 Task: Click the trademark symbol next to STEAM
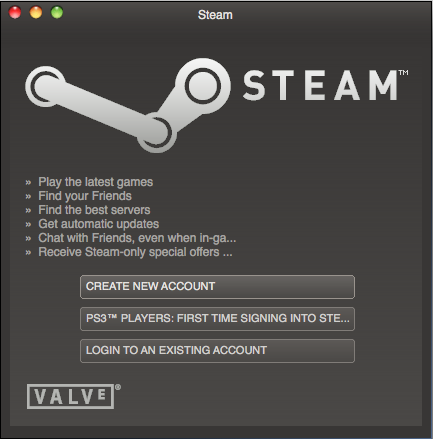[x=403, y=72]
